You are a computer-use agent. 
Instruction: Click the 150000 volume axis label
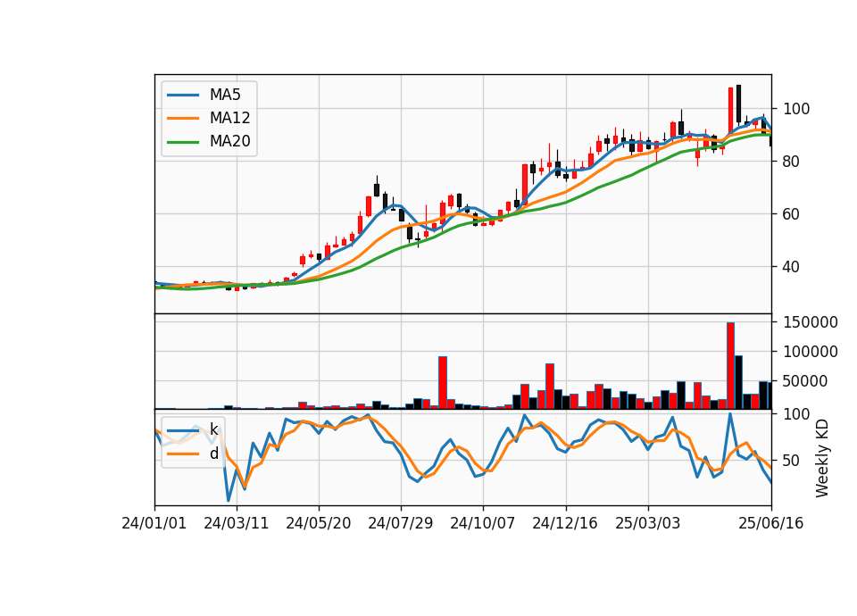tap(811, 322)
